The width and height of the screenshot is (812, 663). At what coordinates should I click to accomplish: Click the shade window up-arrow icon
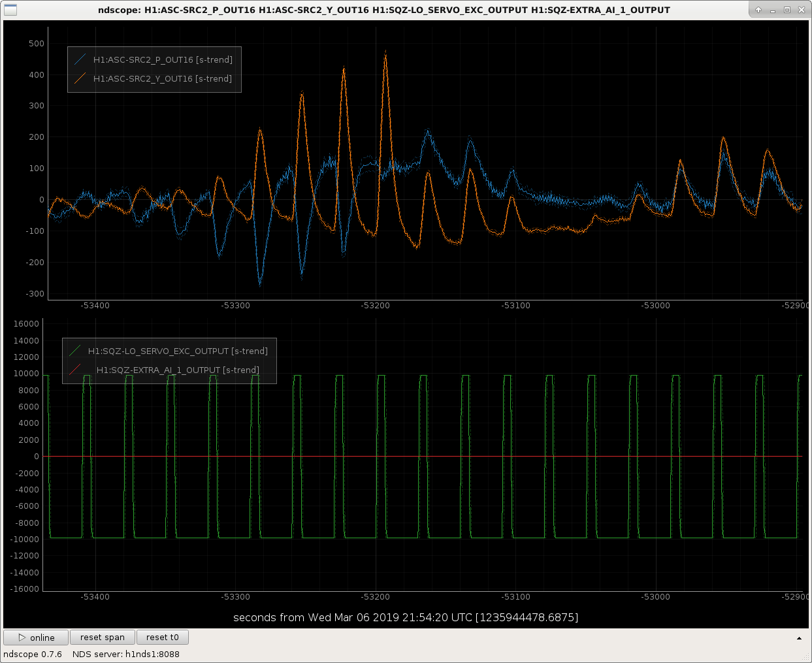[758, 10]
